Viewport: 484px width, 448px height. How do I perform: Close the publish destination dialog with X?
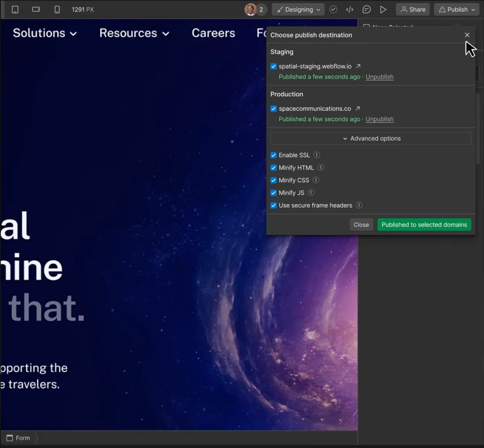click(467, 35)
